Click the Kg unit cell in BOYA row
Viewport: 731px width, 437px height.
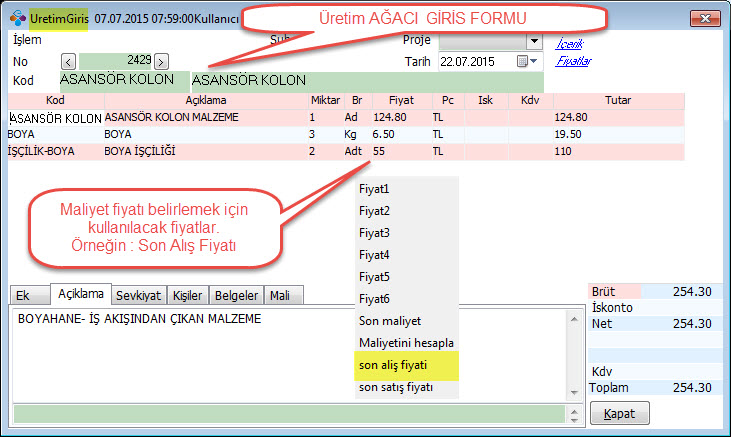click(357, 134)
